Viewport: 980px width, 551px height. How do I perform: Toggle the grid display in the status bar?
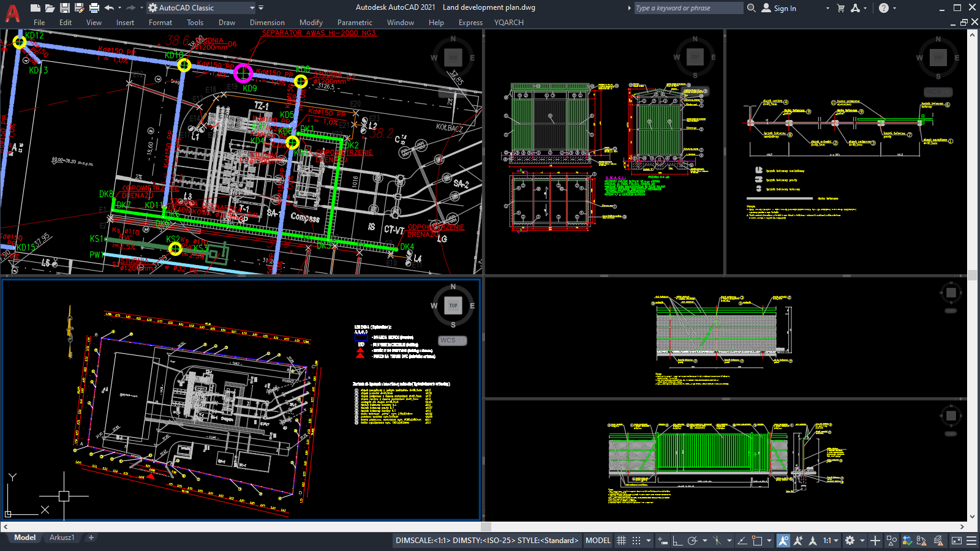[x=621, y=541]
